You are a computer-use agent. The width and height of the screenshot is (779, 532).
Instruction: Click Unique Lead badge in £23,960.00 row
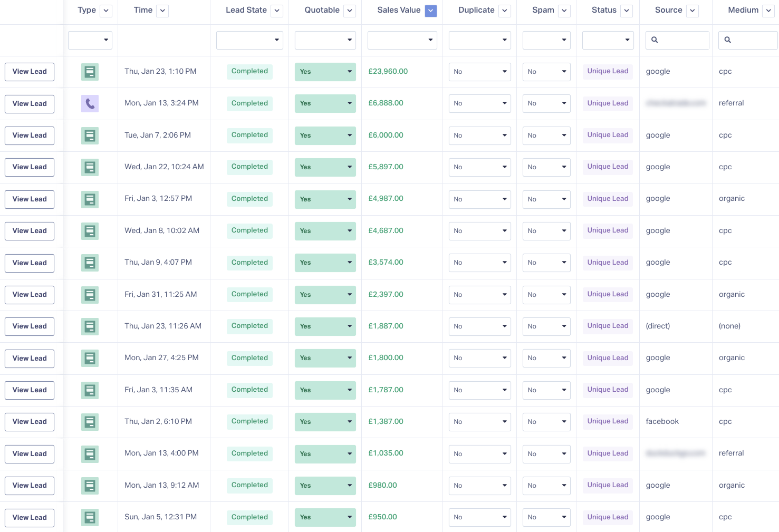click(608, 71)
